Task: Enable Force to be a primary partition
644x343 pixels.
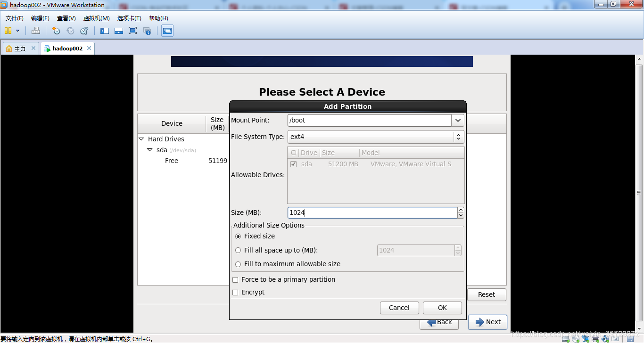Action: click(x=235, y=280)
